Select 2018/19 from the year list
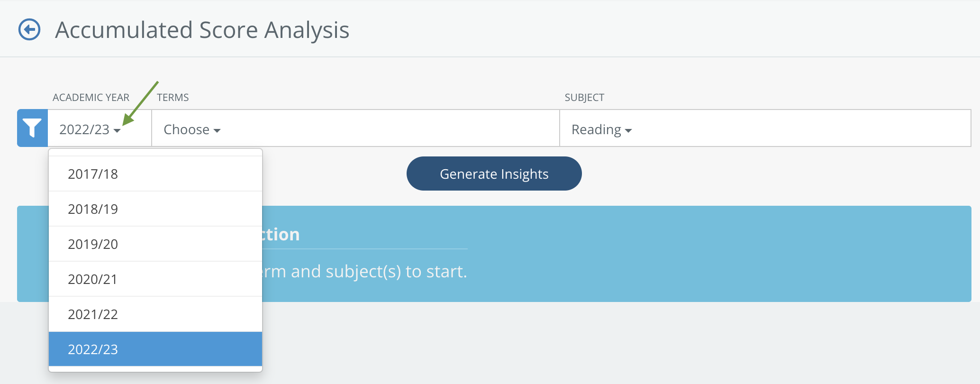Viewport: 980px width, 384px height. pyautogui.click(x=155, y=209)
